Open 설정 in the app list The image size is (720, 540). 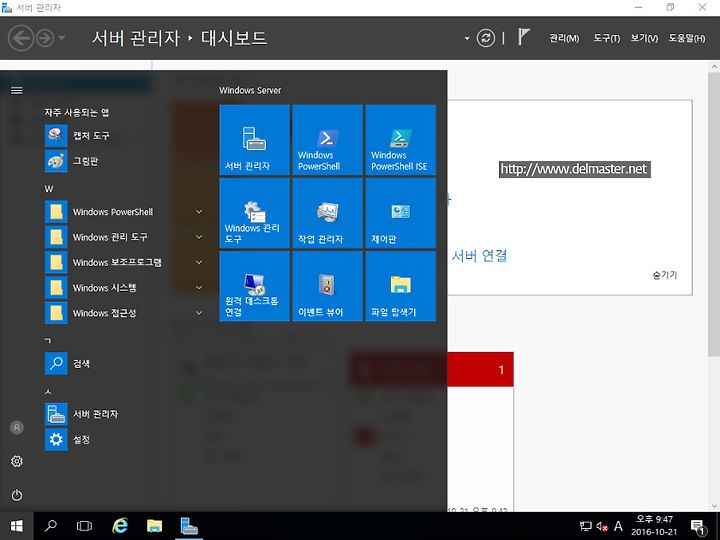coord(124,439)
